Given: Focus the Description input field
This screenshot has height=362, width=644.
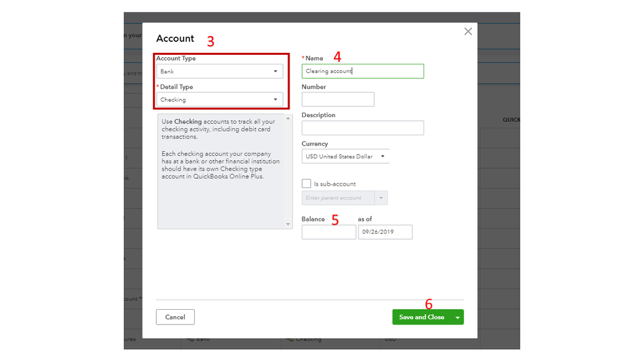Looking at the screenshot, I should click(x=363, y=128).
